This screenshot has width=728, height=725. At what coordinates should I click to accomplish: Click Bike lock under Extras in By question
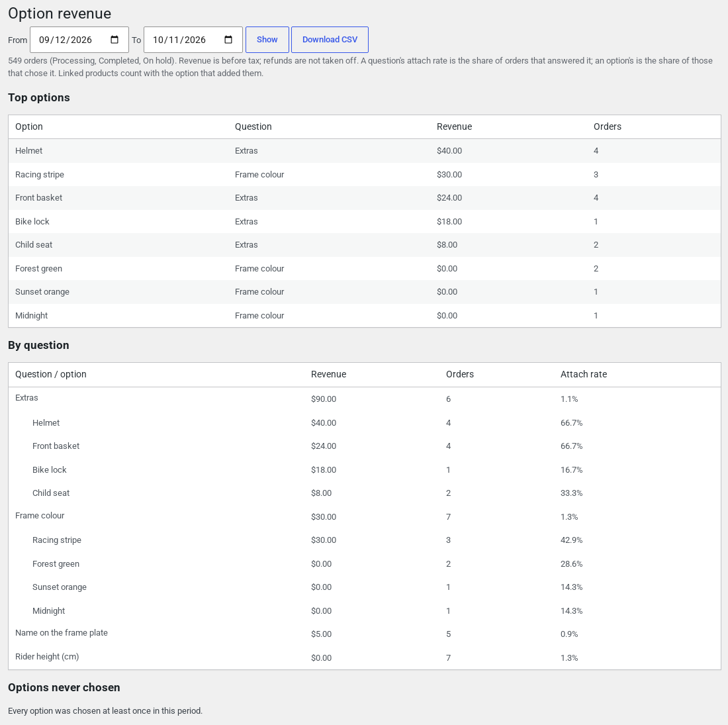click(49, 469)
